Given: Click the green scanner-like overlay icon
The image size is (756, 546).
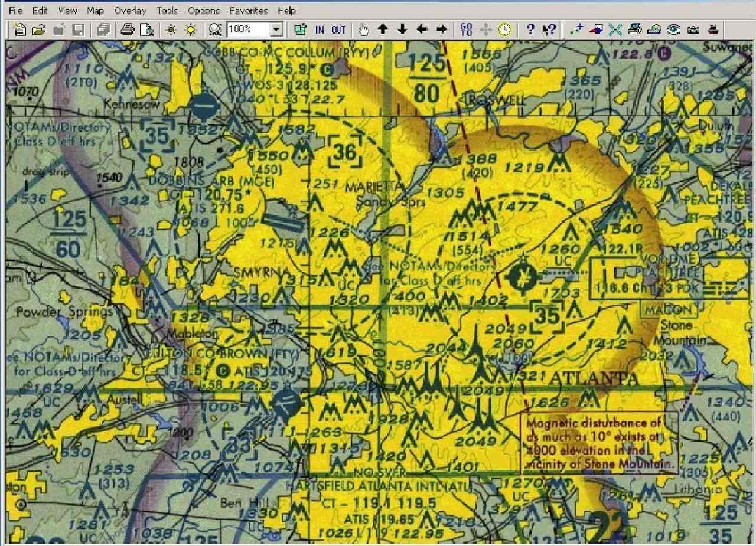Looking at the screenshot, I should pos(654,30).
